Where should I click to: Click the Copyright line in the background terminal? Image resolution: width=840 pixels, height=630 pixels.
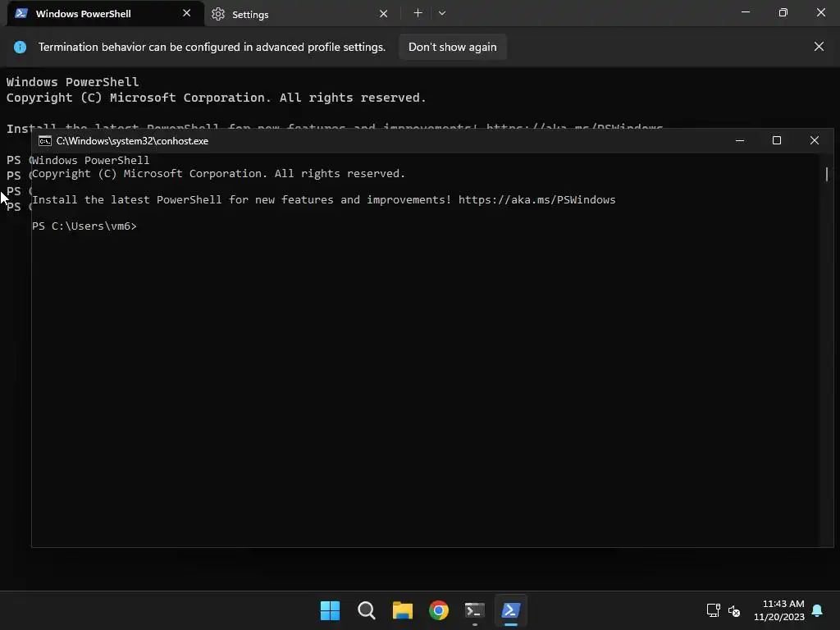click(216, 98)
